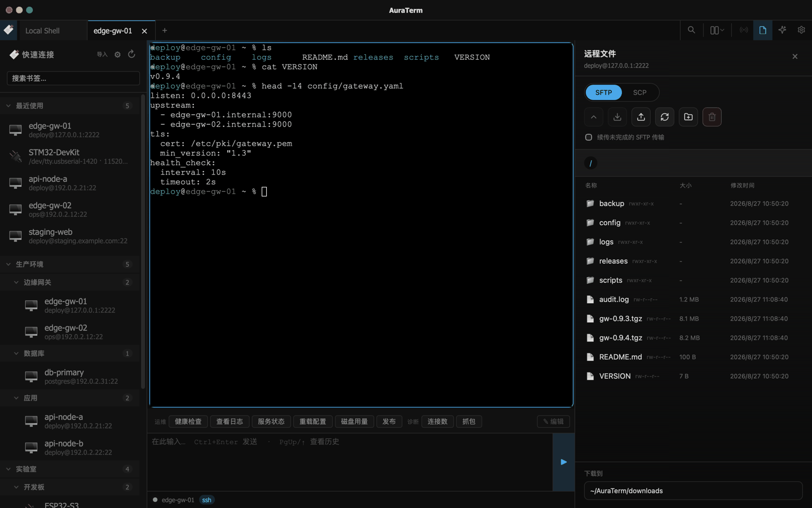Image resolution: width=812 pixels, height=508 pixels.
Task: Sort remote files by 名称 column
Action: coord(591,186)
